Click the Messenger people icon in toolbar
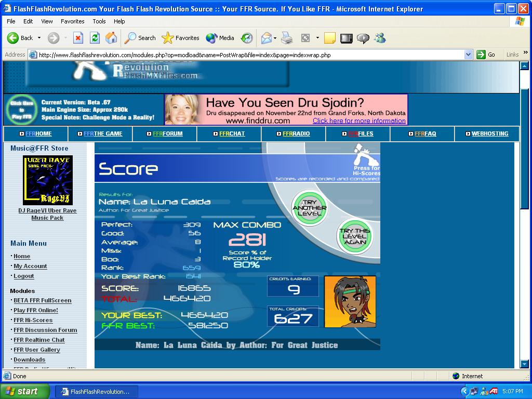Viewport: 532px width, 399px height. [380, 38]
